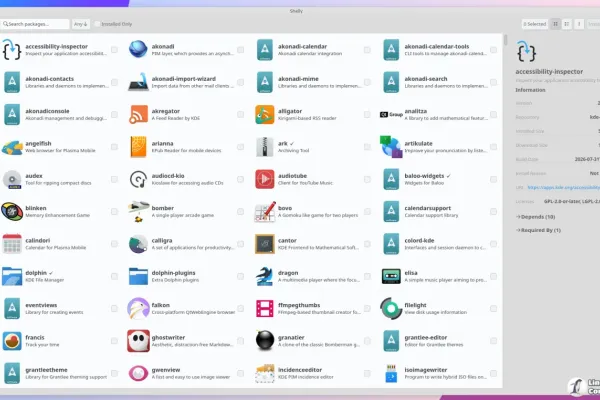
Task: Tick the falkon selection checkbox
Action: [x=240, y=309]
